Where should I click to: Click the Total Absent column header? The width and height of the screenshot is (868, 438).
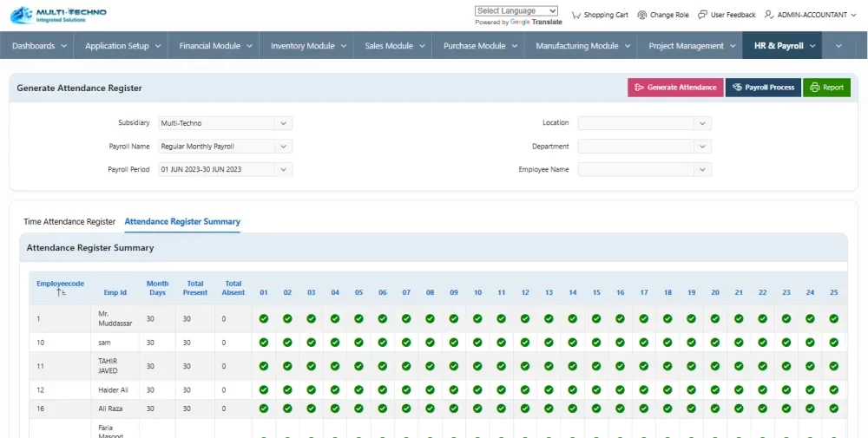233,288
